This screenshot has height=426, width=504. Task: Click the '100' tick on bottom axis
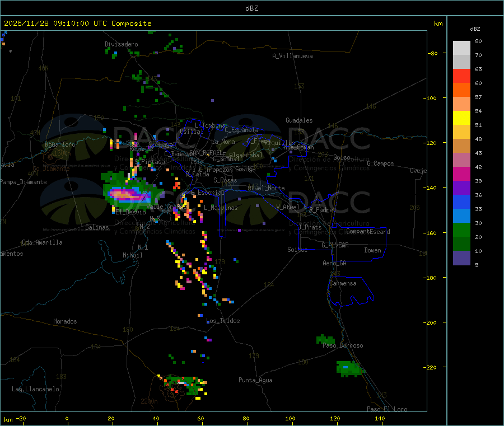click(x=290, y=419)
